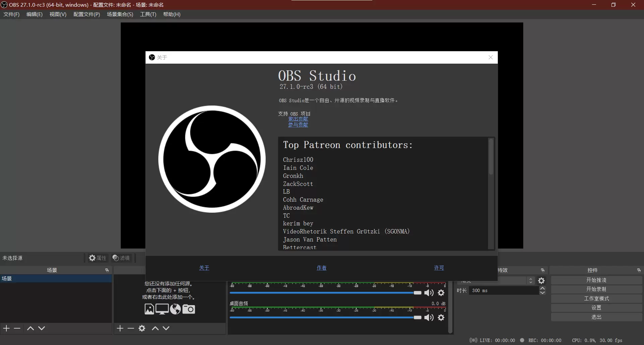Viewport: 644px width, 345px height.
Task: Click contributor name ZackScott
Action: pos(298,184)
